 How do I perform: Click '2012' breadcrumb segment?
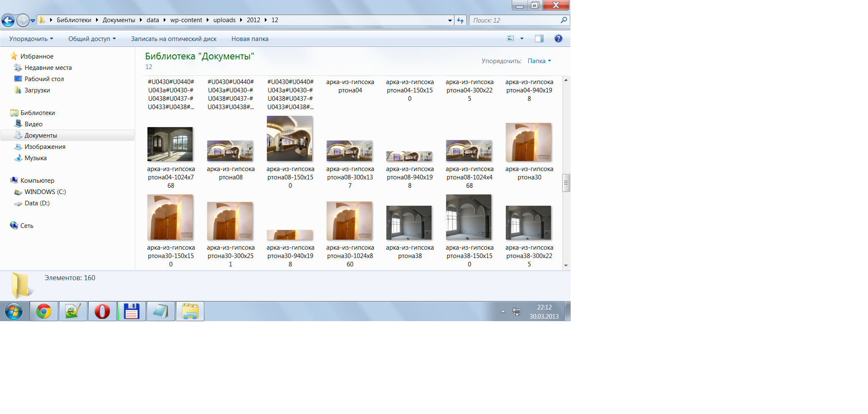click(253, 20)
